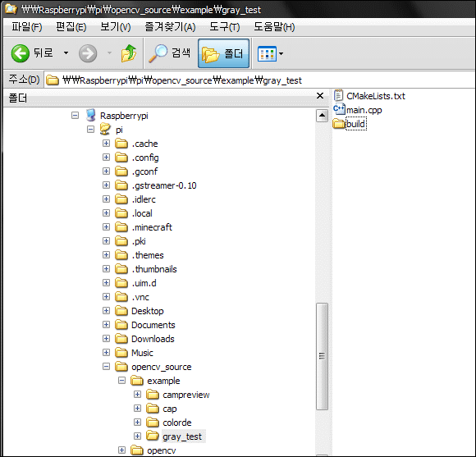Select the .vnc folder icon
The height and width of the screenshot is (457, 476).
121,297
